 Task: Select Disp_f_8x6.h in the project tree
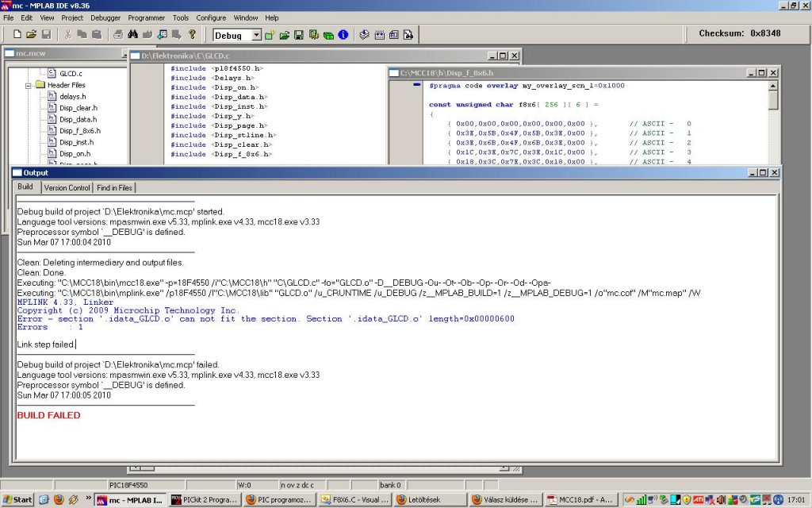pyautogui.click(x=80, y=131)
